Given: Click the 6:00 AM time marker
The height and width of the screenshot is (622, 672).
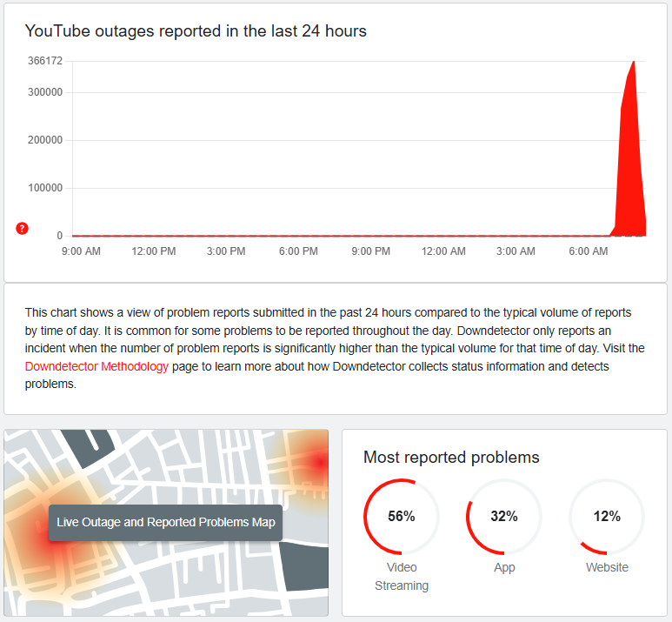Looking at the screenshot, I should coord(589,251).
